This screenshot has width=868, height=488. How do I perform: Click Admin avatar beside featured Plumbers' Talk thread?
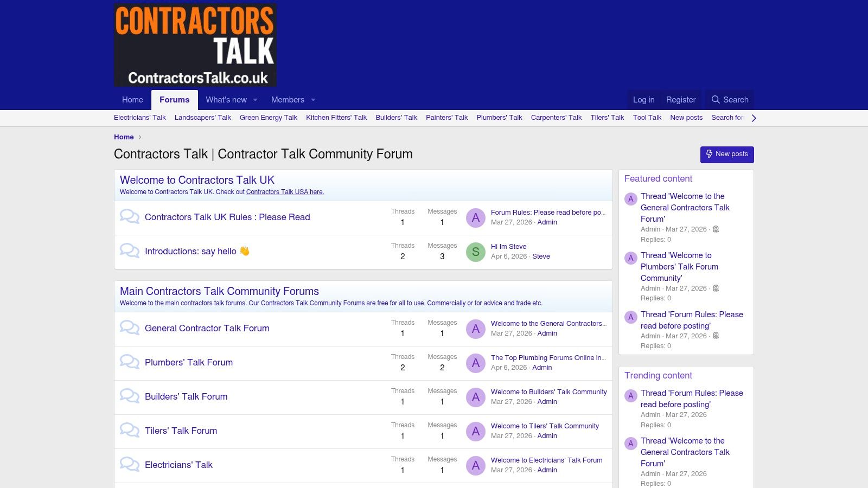pos(630,258)
